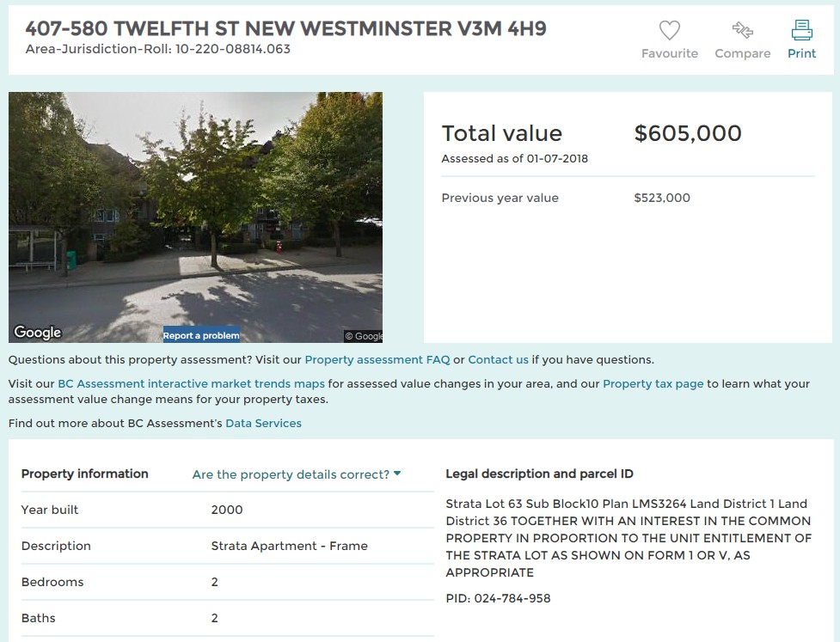Click the Favourite label text

click(670, 53)
